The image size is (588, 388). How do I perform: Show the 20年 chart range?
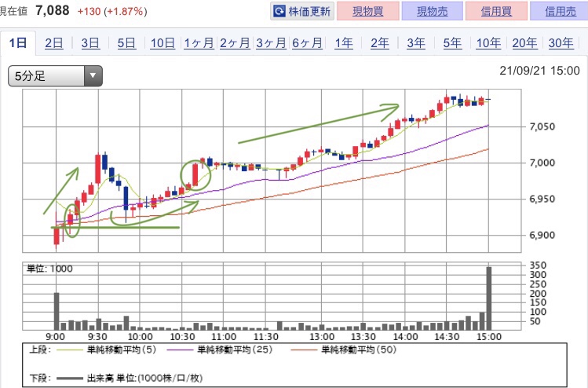coord(524,43)
